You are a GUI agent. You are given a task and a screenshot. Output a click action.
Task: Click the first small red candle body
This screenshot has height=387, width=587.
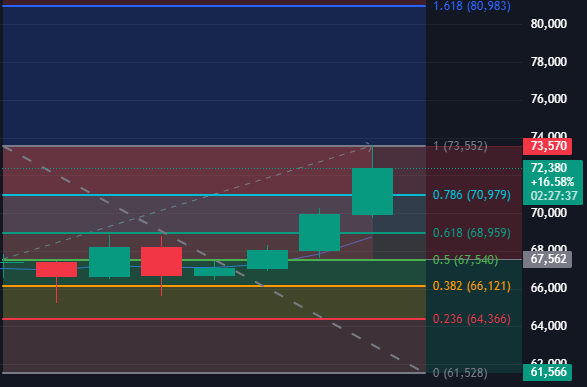(x=57, y=269)
